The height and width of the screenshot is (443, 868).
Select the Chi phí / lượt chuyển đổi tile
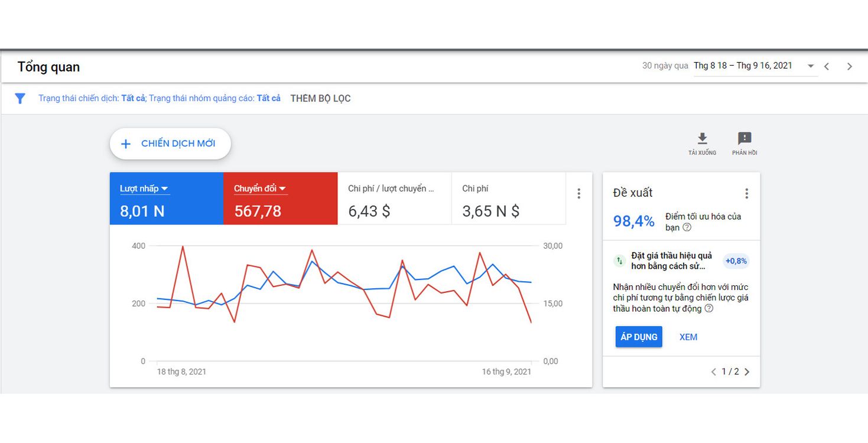tap(394, 199)
